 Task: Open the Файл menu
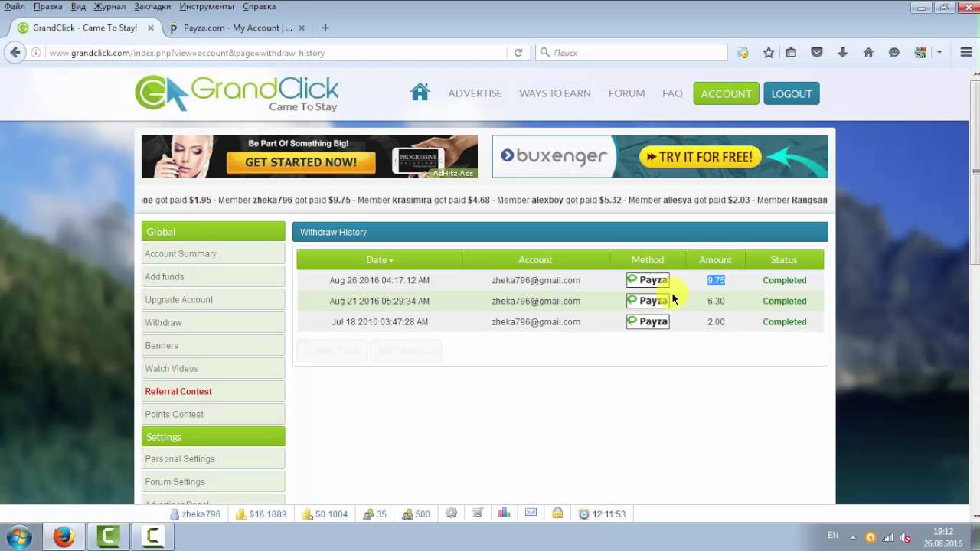(15, 6)
